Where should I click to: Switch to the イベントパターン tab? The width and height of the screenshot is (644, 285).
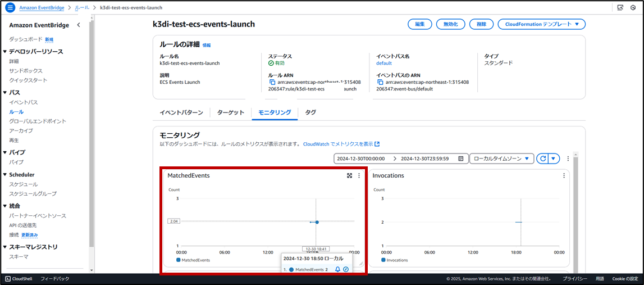[x=181, y=112]
